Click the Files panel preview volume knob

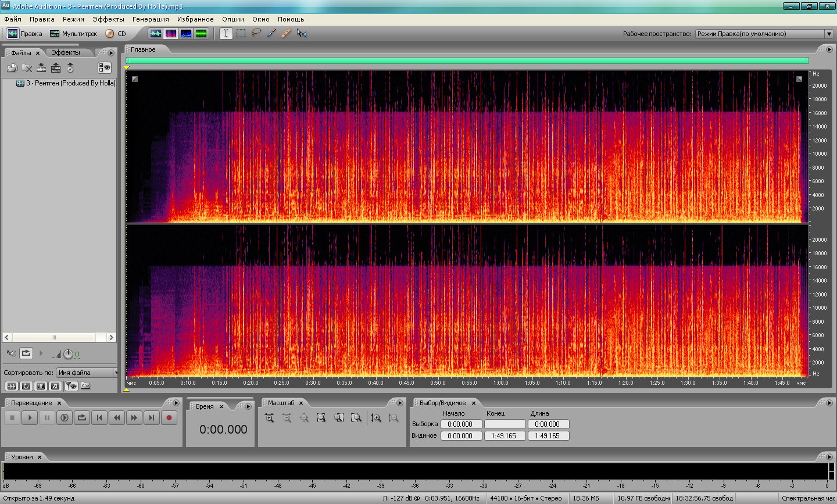coord(68,354)
